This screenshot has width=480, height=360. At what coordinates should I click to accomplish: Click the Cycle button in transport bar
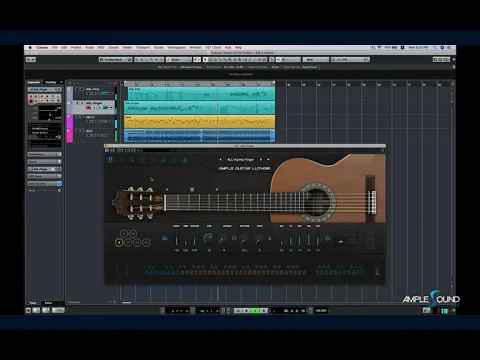[238, 311]
